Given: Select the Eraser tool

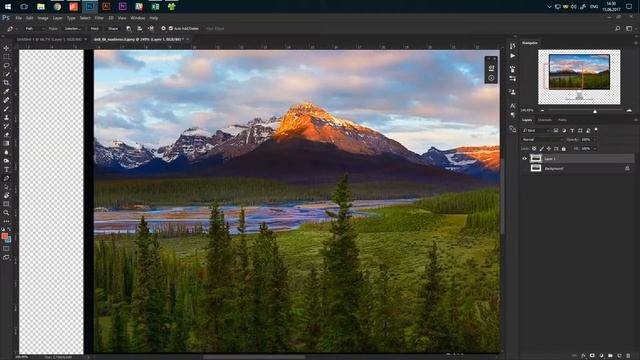Looking at the screenshot, I should click(x=6, y=135).
